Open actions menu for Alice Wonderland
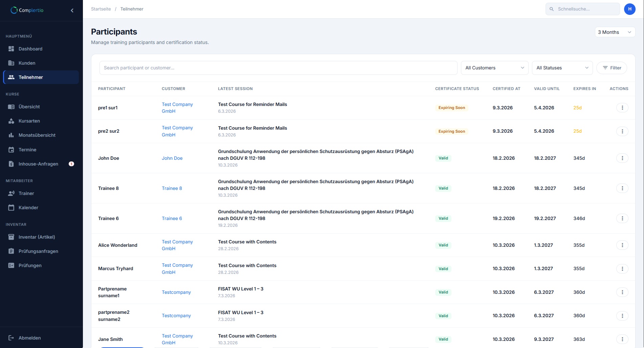Screen dimensions: 644x348 point(622,245)
